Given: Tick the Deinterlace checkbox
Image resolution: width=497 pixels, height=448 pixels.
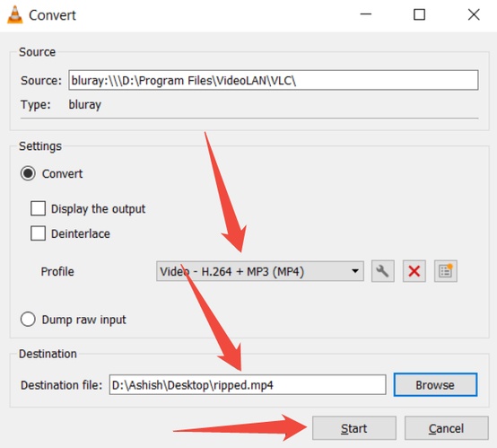Looking at the screenshot, I should click(x=38, y=233).
